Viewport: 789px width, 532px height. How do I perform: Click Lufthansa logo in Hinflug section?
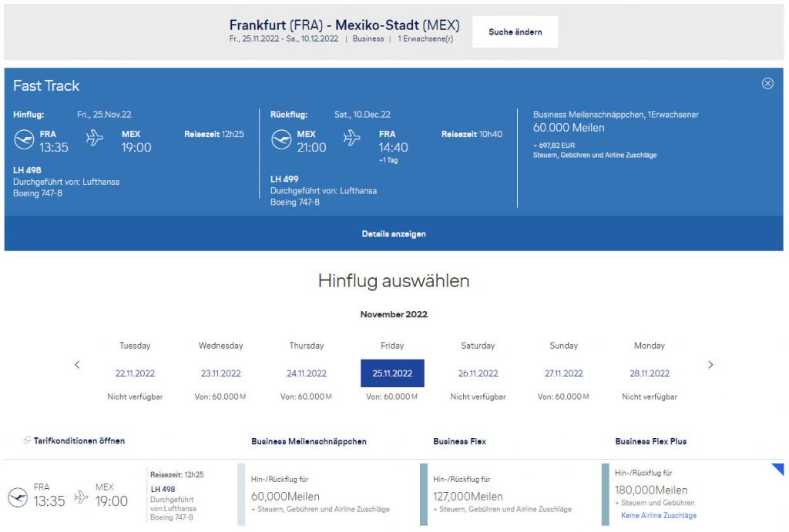(x=24, y=140)
